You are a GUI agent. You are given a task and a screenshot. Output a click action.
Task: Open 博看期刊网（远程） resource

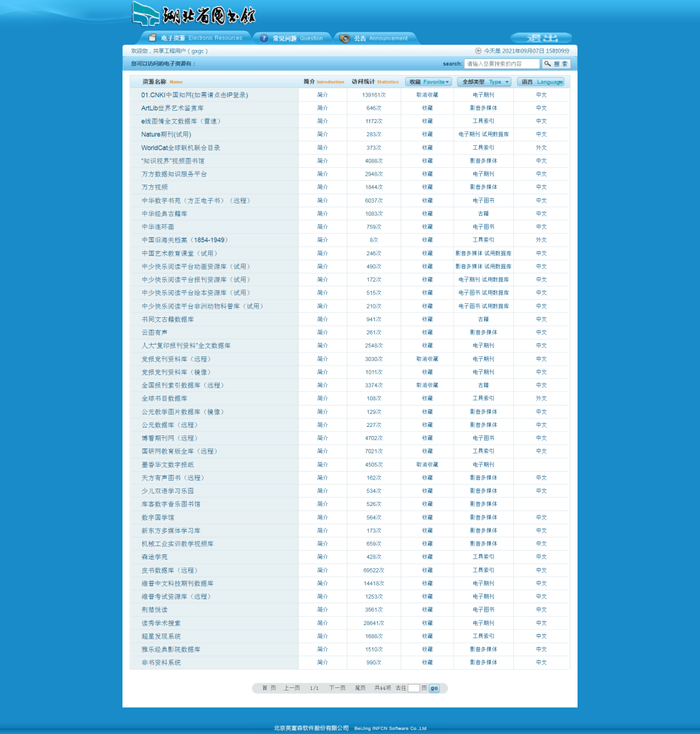point(170,438)
